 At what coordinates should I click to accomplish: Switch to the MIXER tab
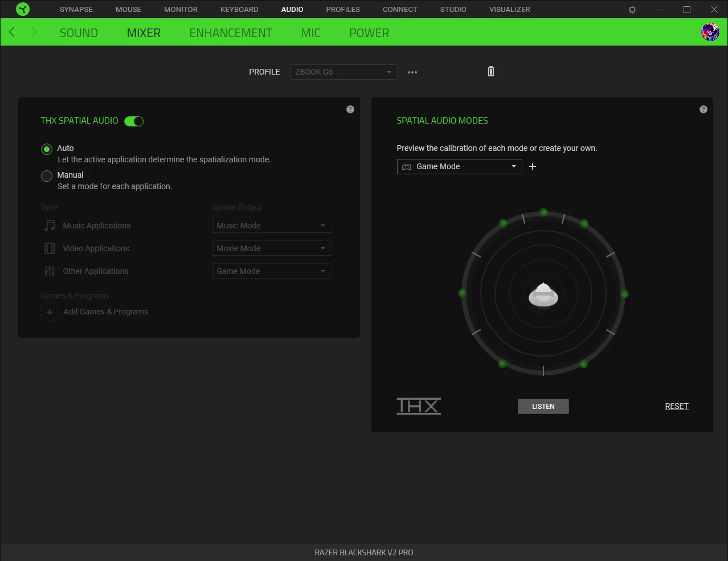point(144,33)
